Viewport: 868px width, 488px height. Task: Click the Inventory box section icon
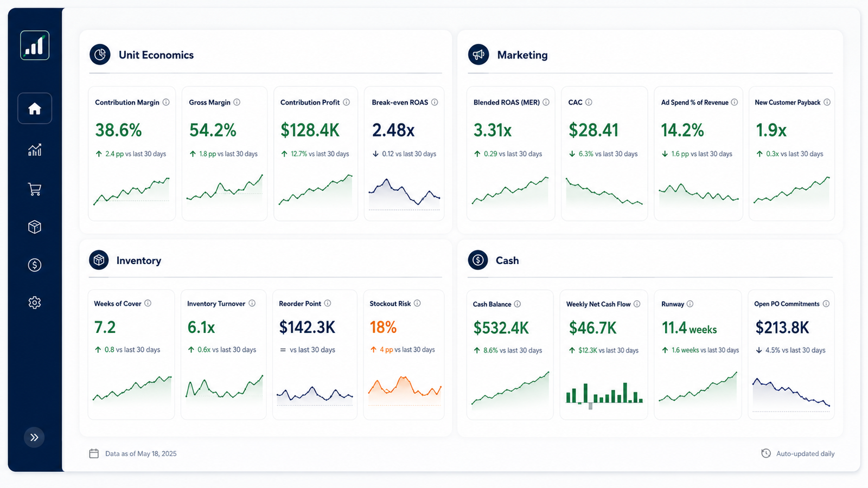click(x=99, y=260)
